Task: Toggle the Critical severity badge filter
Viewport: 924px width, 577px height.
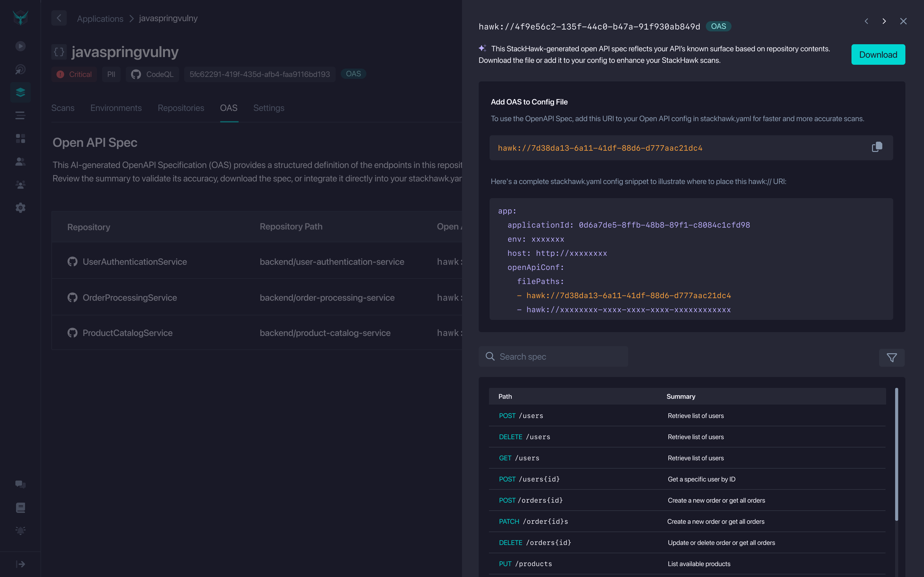Action: tap(74, 74)
